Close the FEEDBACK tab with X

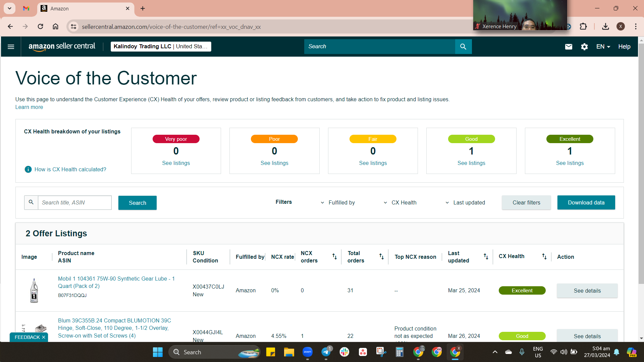tap(44, 337)
